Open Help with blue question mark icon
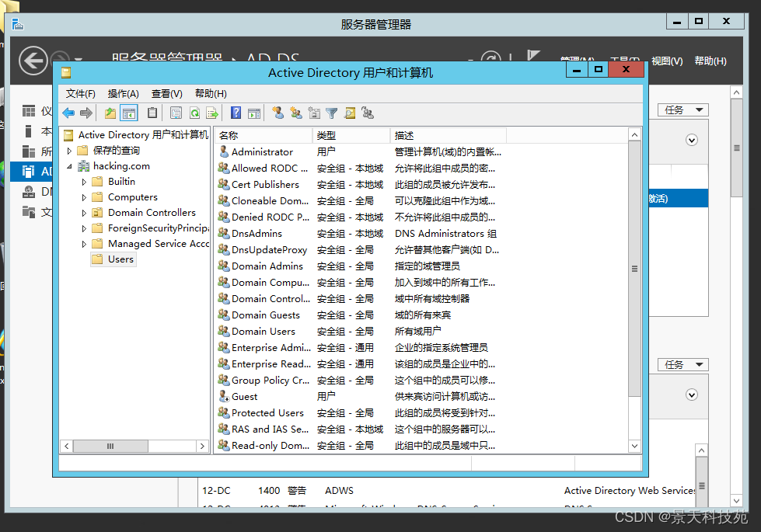The image size is (761, 532). coord(236,113)
